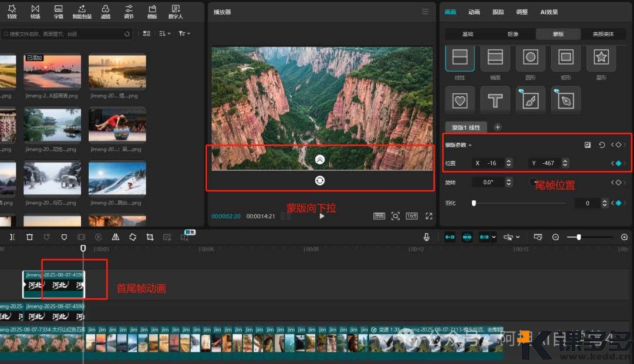
Task: Open the preview zoom scope button
Action: (396, 216)
